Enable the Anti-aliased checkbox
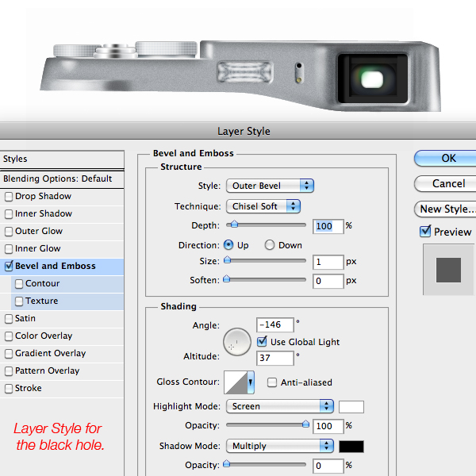This screenshot has height=476, width=476. point(271,382)
